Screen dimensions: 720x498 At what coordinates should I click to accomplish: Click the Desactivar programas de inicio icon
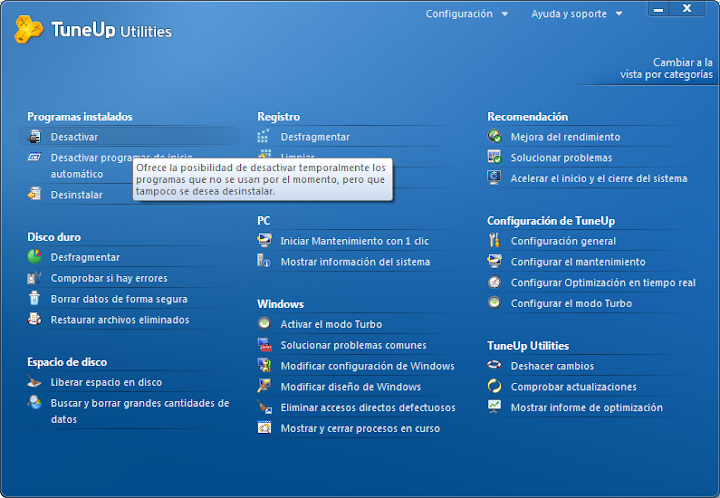pos(34,157)
